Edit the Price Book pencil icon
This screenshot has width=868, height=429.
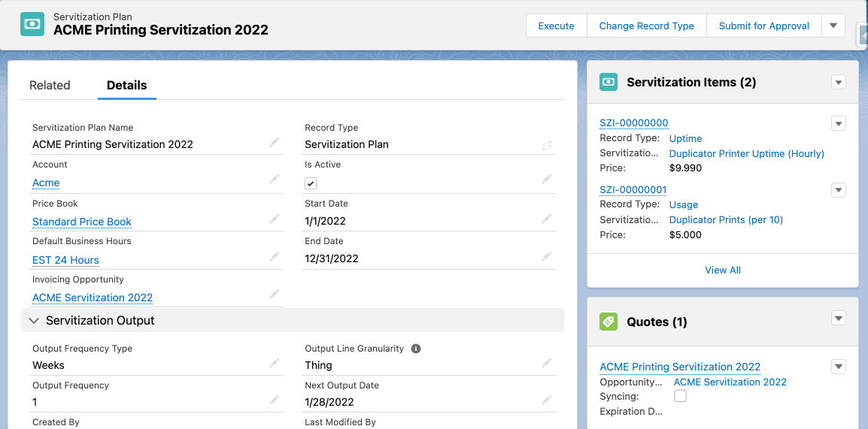pos(275,219)
